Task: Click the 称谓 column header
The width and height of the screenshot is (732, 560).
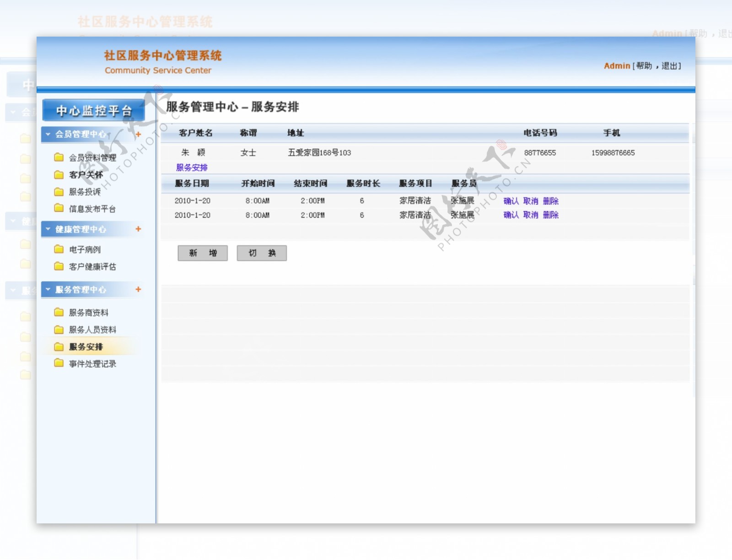Action: pos(248,133)
